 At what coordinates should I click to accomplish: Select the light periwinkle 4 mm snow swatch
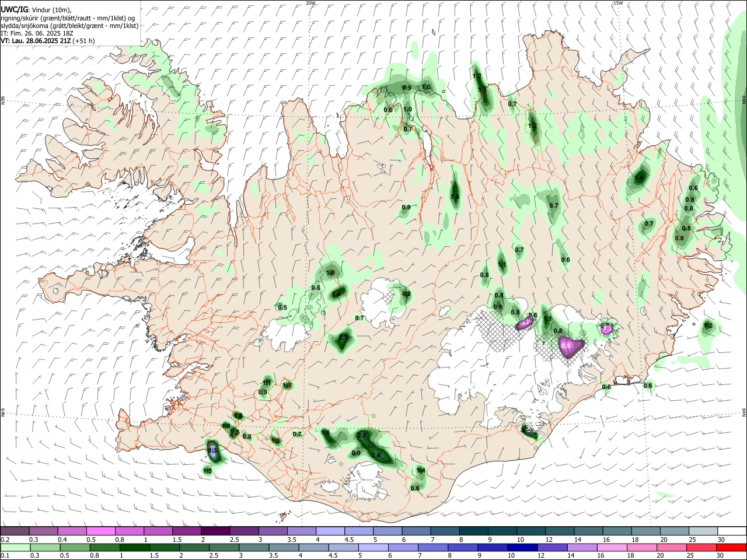pyautogui.click(x=330, y=531)
